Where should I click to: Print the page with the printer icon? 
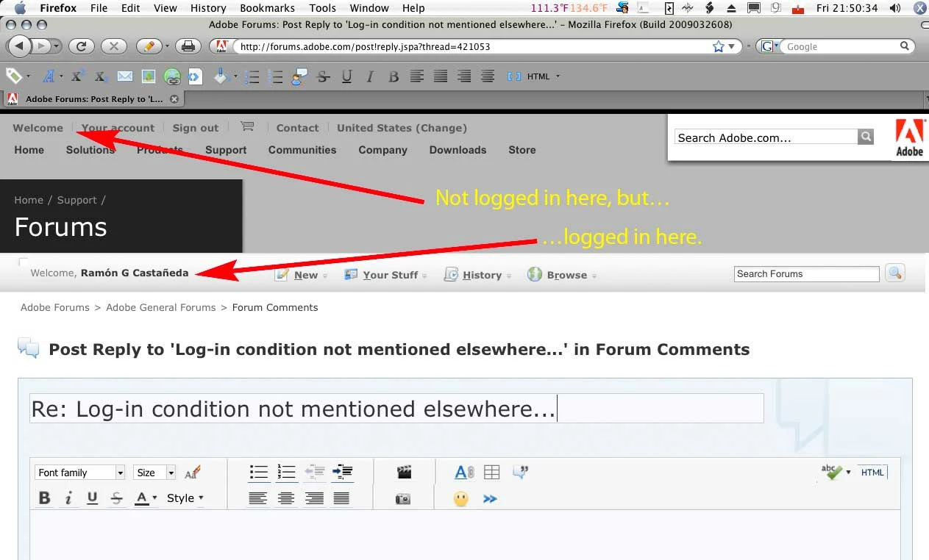click(188, 46)
